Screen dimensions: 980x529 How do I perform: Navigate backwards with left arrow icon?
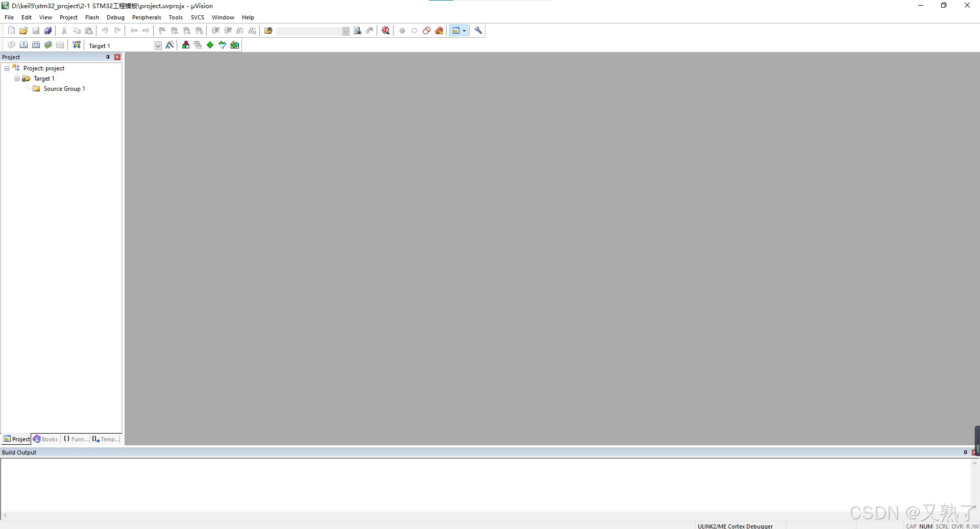point(134,31)
